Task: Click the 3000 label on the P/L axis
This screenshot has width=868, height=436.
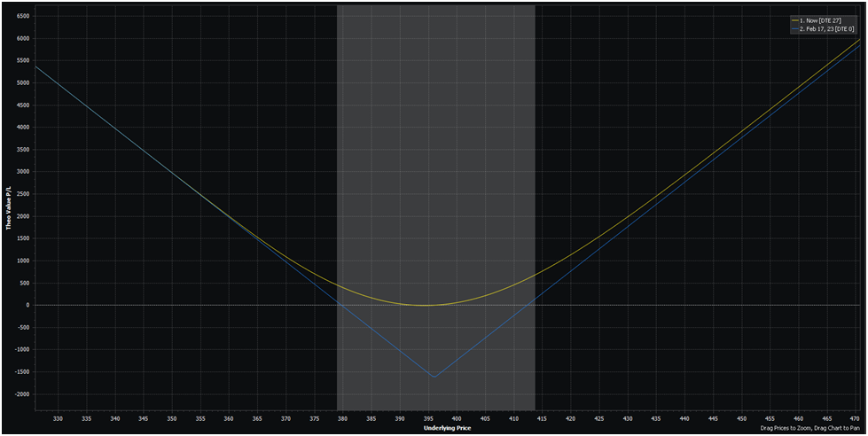Action: click(x=22, y=172)
